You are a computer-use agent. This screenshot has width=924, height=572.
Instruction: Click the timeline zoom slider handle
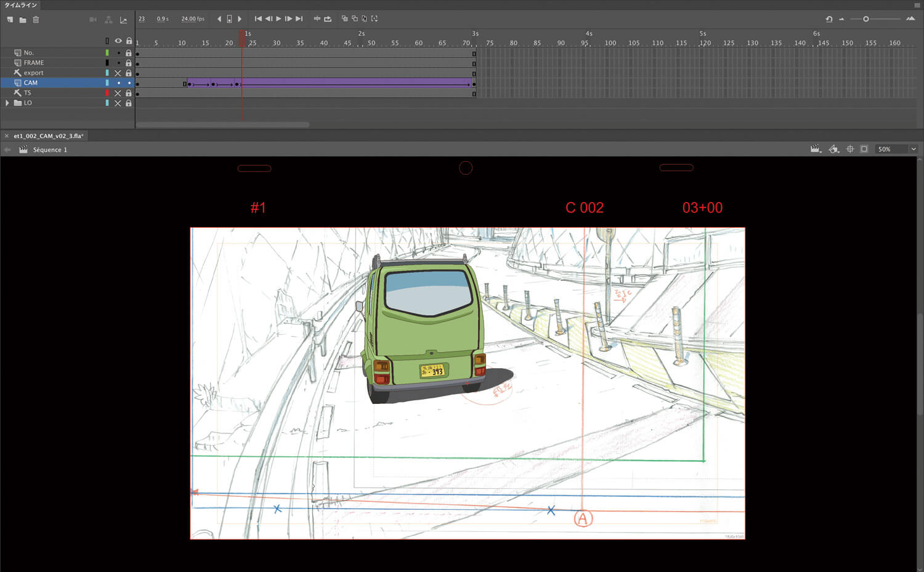click(865, 19)
